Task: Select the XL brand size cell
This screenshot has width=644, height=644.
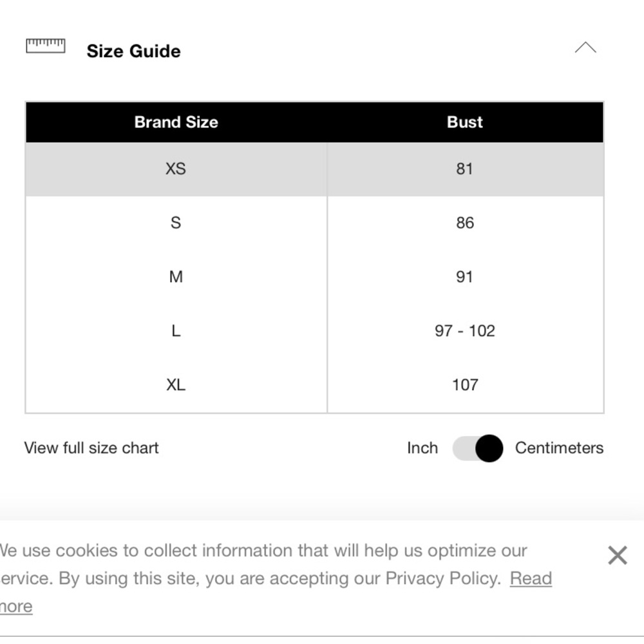Action: click(x=176, y=385)
